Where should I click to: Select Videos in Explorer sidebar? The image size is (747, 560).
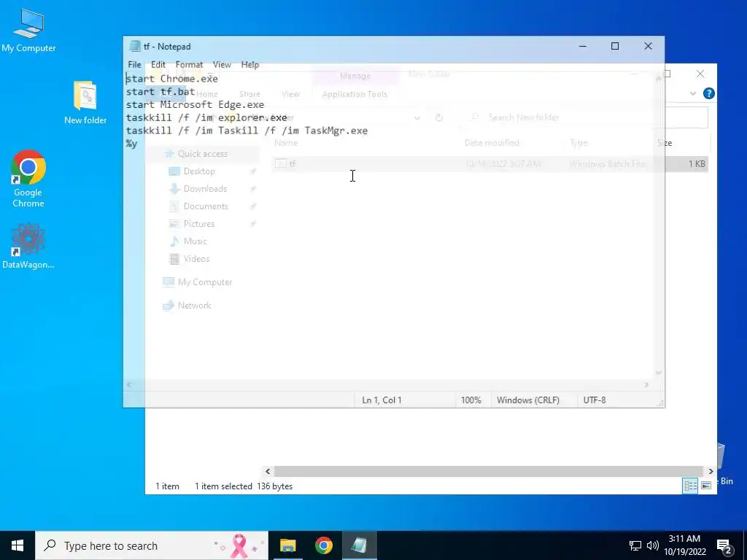[196, 259]
